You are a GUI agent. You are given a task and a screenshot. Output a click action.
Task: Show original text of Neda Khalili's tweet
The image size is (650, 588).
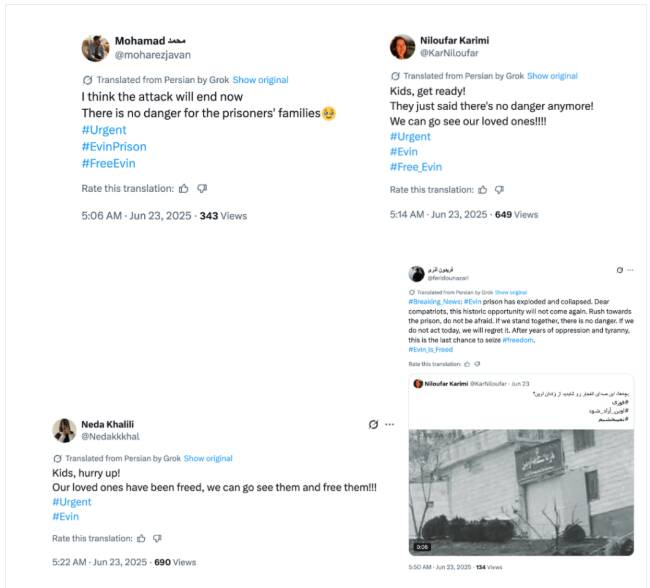coord(208,458)
